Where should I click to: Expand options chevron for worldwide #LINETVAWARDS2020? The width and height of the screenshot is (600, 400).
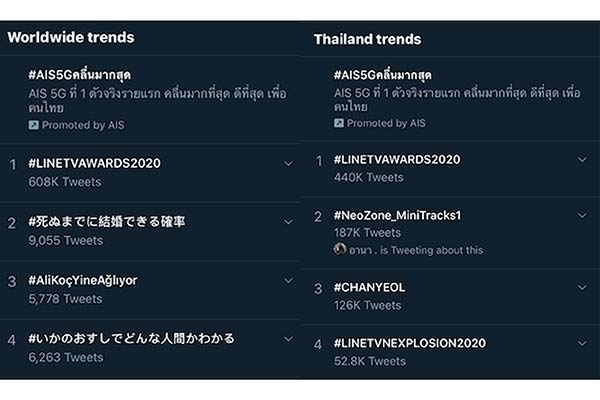coord(288,163)
